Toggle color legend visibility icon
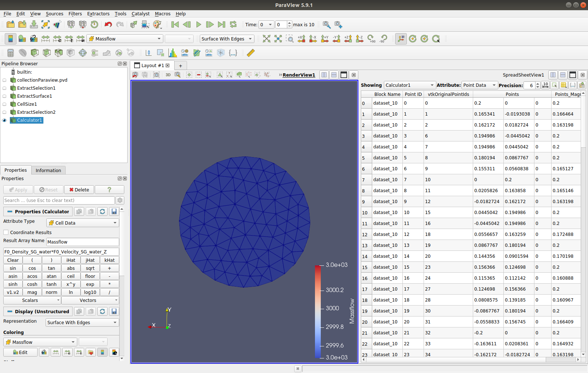Screen dimensions: 588x373 point(10,39)
